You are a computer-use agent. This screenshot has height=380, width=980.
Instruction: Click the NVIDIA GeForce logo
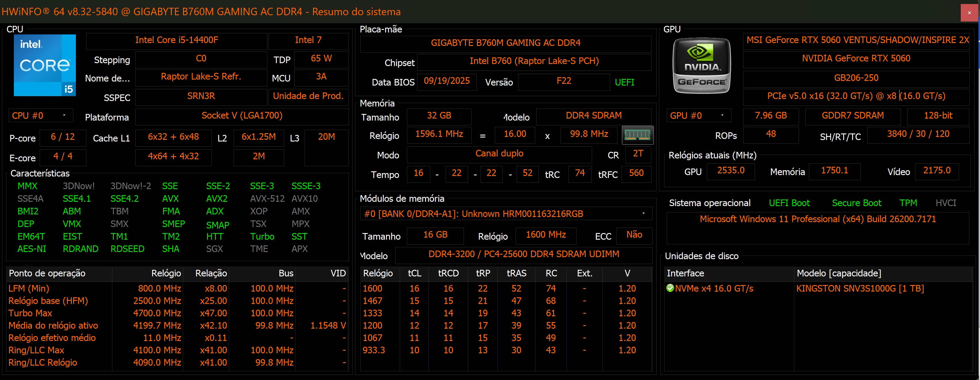click(x=702, y=66)
